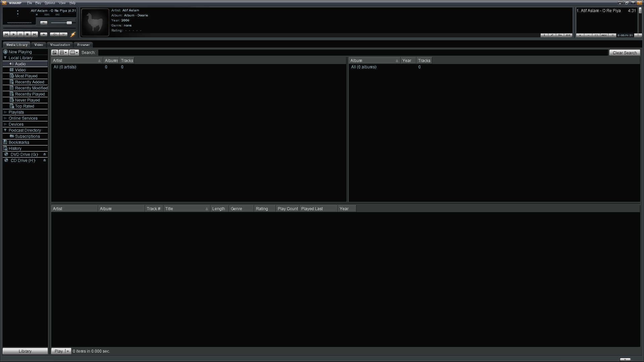Click the song seek bar
This screenshot has height=362, width=644.
pos(40,28)
